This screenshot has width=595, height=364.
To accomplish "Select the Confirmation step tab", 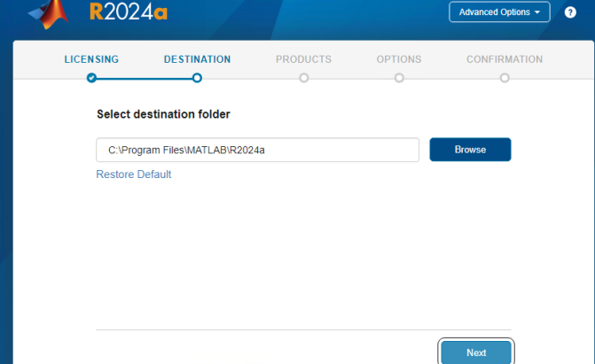I will click(x=505, y=59).
